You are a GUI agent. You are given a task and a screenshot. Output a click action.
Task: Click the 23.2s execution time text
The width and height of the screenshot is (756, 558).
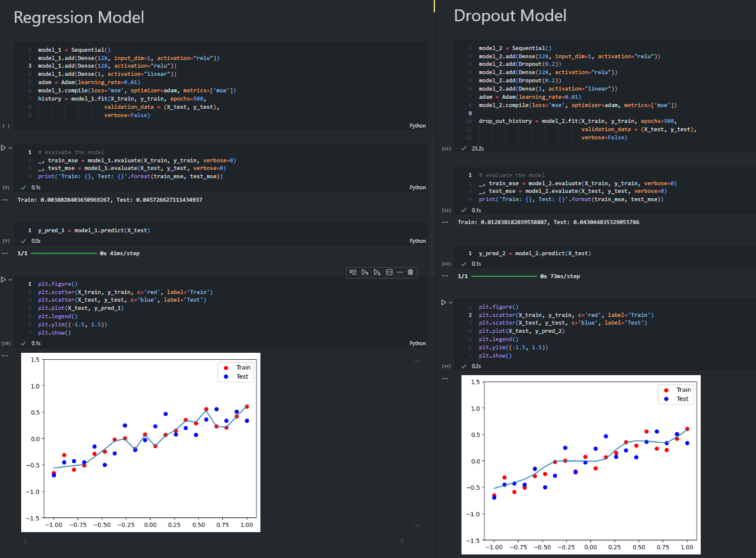[x=477, y=149]
